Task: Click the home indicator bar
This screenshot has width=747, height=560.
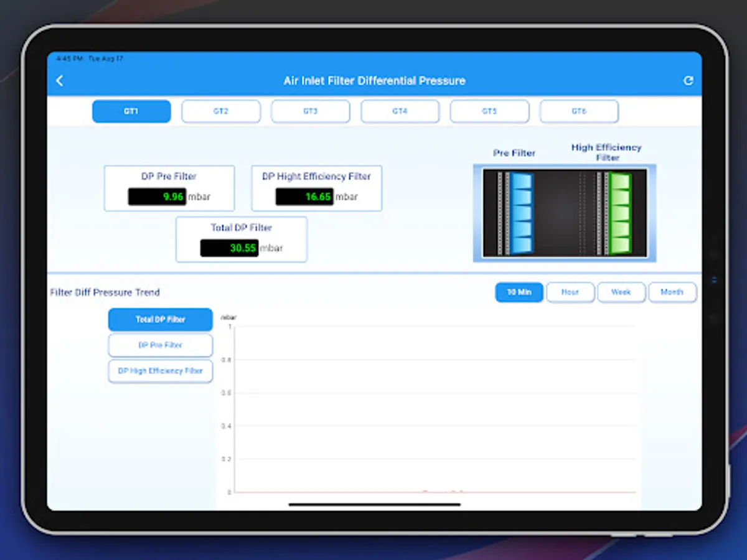Action: (x=375, y=505)
